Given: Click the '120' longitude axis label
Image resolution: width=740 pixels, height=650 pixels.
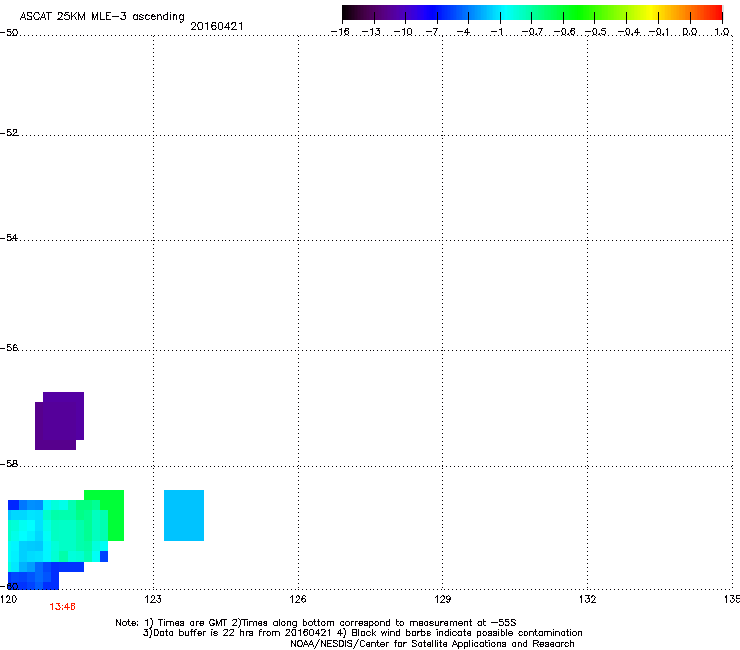Looking at the screenshot, I should tap(8, 599).
